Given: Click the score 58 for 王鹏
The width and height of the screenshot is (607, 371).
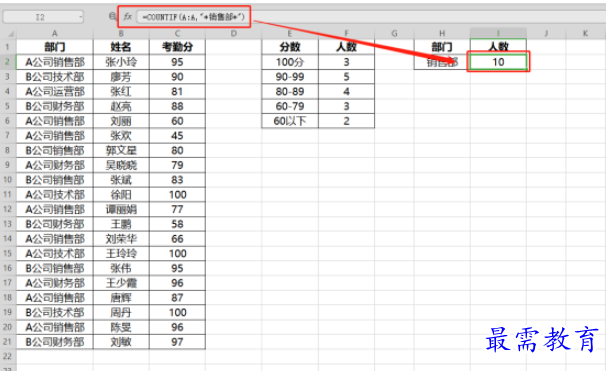Looking at the screenshot, I should [x=177, y=224].
